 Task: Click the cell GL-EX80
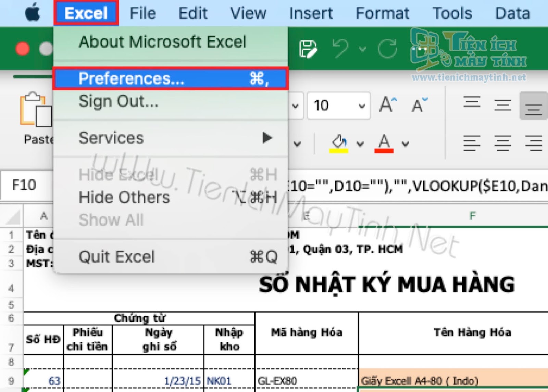tap(307, 380)
